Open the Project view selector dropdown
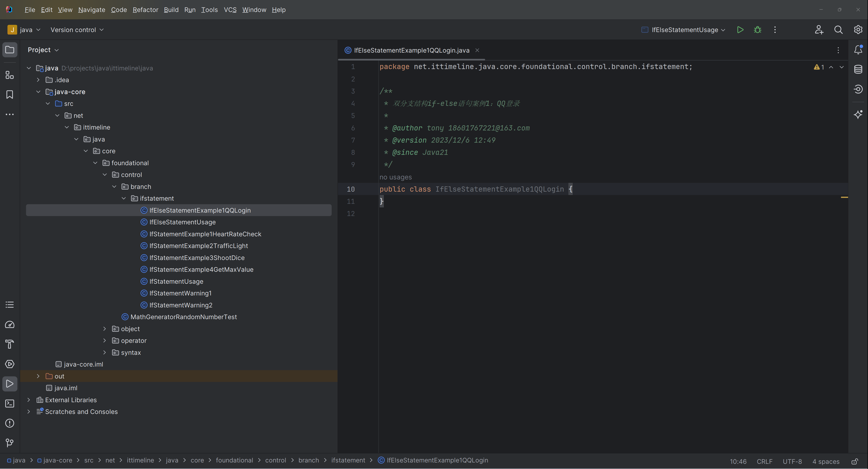868x469 pixels. point(43,50)
